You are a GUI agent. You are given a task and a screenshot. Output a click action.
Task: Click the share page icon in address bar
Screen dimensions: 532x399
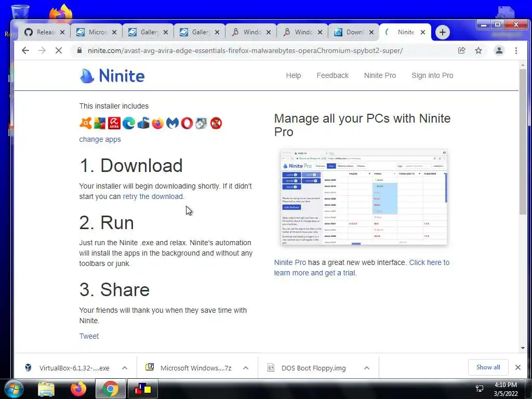point(461,50)
